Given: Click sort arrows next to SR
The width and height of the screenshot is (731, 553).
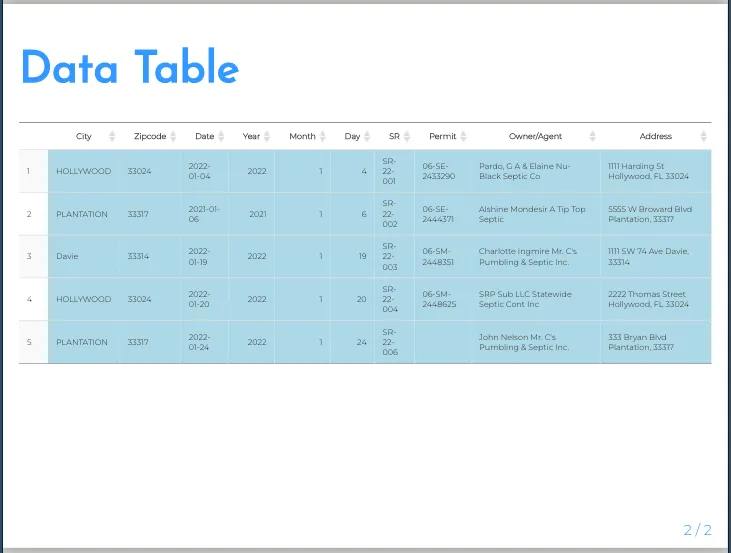Looking at the screenshot, I should (407, 136).
